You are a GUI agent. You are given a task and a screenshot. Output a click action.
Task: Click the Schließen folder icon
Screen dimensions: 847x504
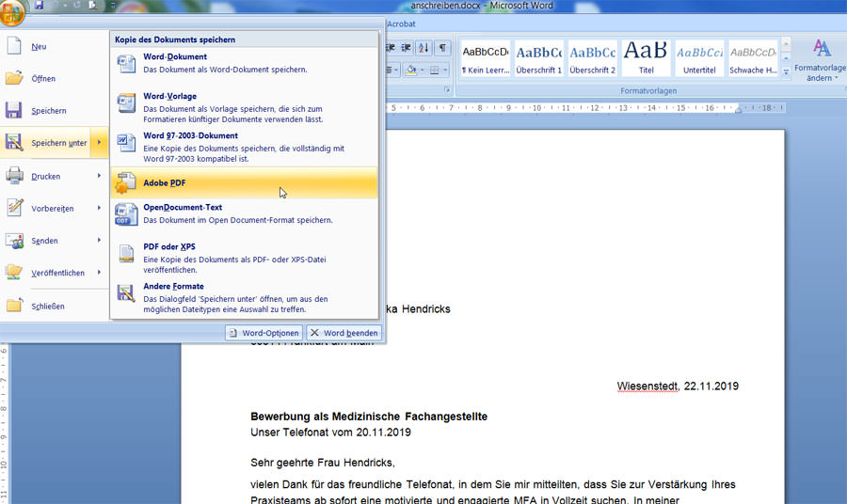15,306
